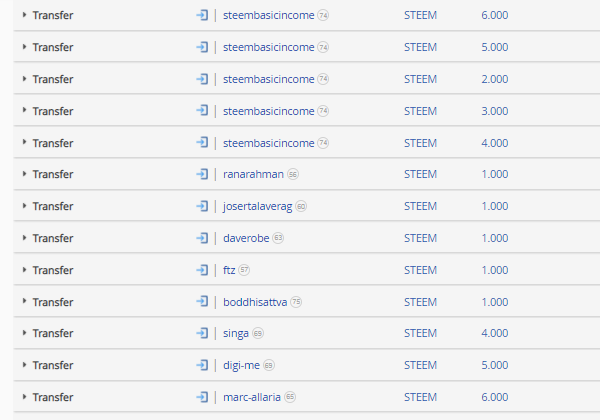Screen dimensions: 600x420
Task: Click reputation badge 75 next to boddhisattva
Action: (296, 302)
